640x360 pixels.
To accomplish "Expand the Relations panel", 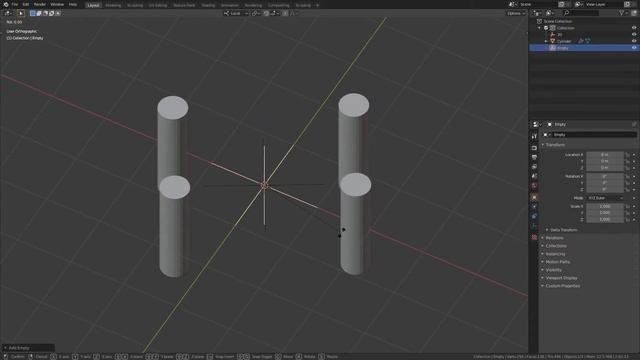I will coord(554,238).
